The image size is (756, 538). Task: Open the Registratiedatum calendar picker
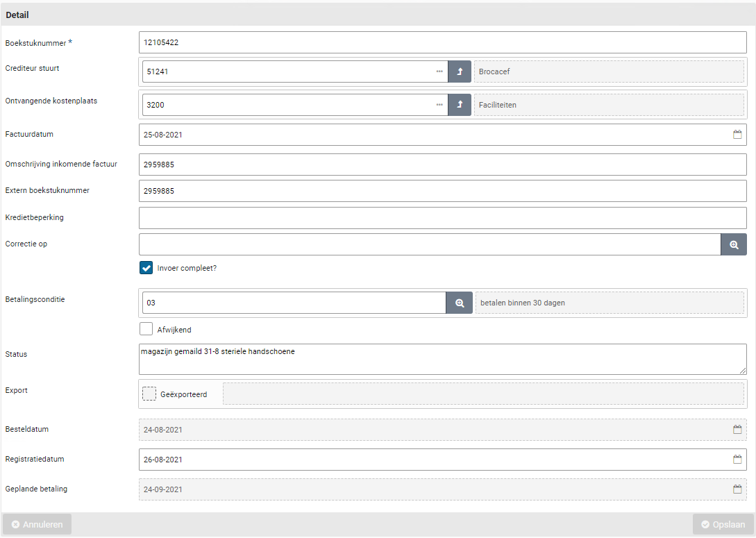737,460
